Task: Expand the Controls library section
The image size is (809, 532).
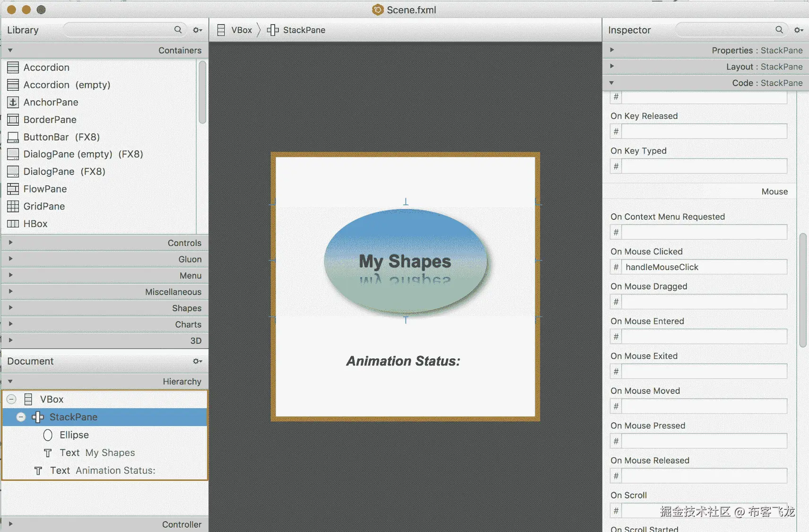Action: (10, 242)
